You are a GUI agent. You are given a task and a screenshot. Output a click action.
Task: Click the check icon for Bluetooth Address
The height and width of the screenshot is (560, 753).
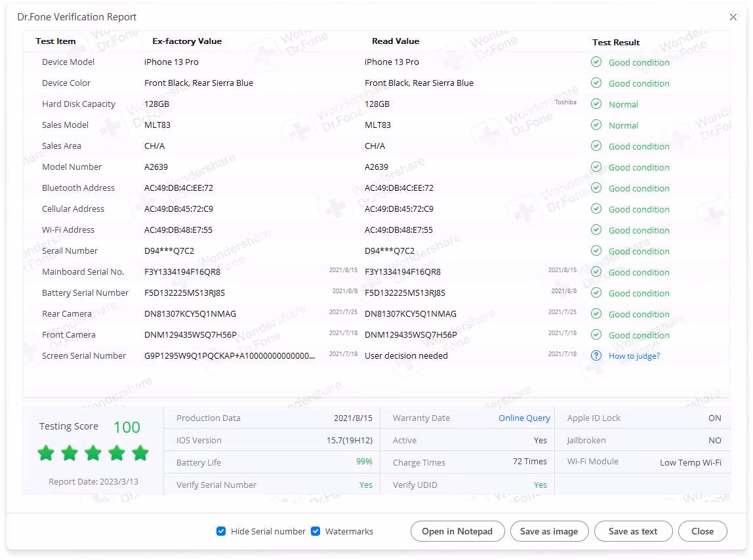596,188
